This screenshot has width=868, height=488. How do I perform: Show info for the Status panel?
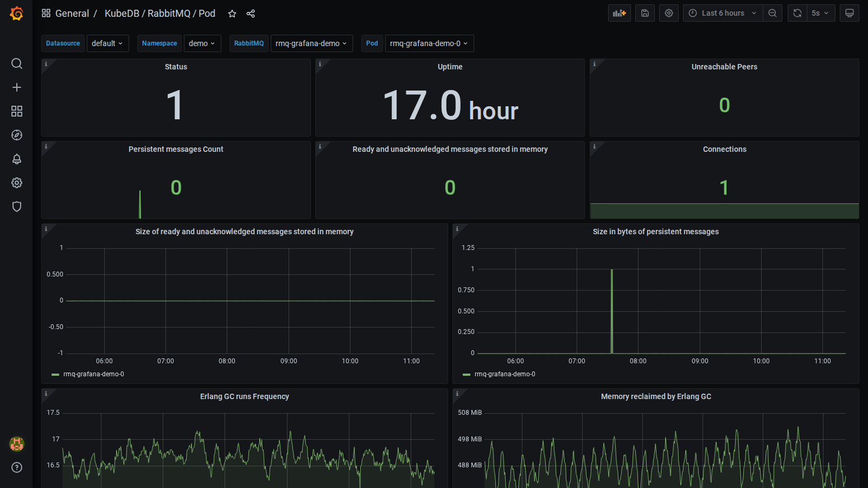tap(46, 64)
